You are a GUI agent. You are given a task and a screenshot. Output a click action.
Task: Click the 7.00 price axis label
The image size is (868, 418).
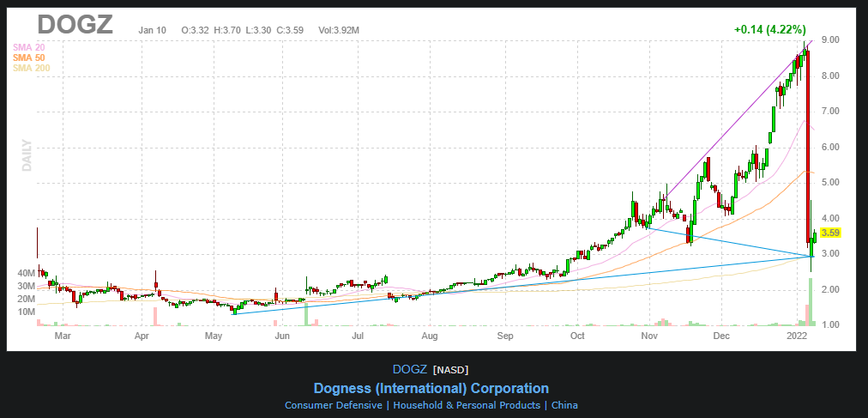point(830,112)
